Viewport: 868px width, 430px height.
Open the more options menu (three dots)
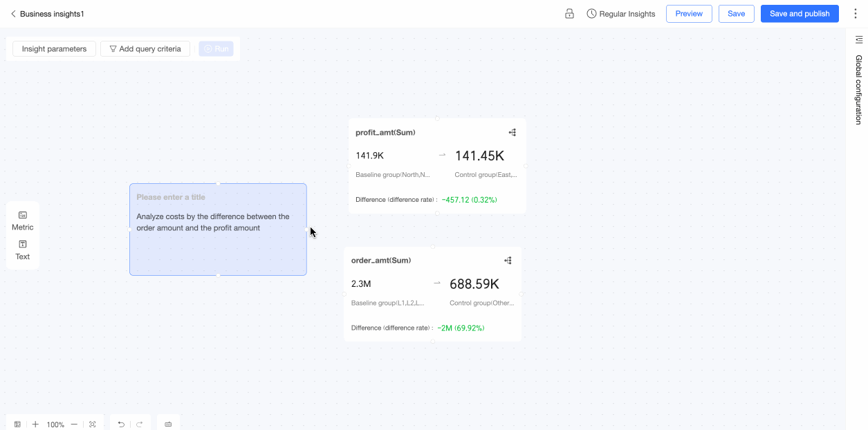(x=855, y=14)
